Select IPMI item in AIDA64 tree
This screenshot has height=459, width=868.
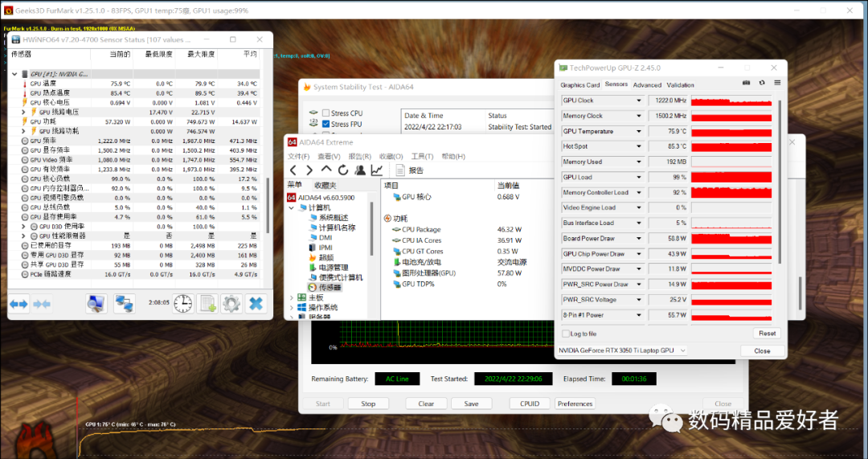click(321, 248)
